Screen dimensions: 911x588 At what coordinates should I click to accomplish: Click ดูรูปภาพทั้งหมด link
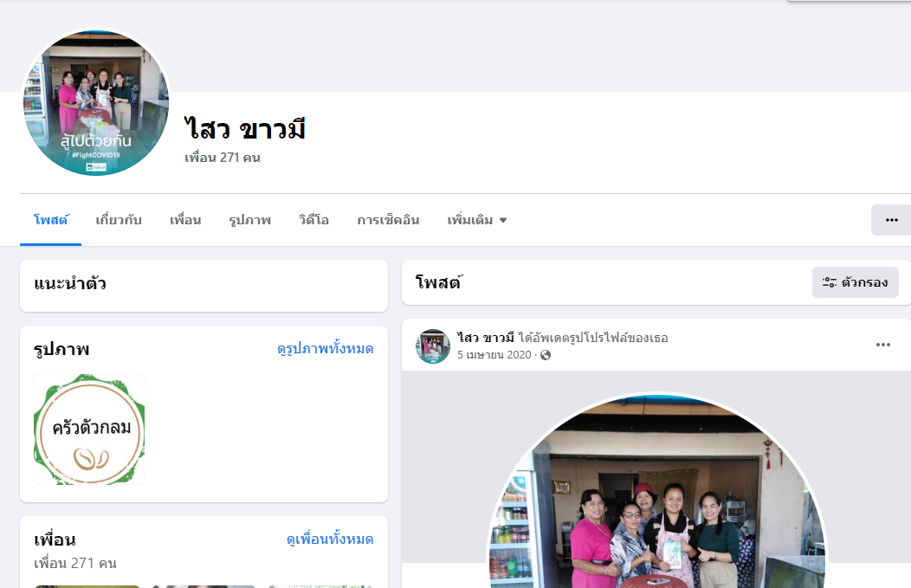click(326, 349)
